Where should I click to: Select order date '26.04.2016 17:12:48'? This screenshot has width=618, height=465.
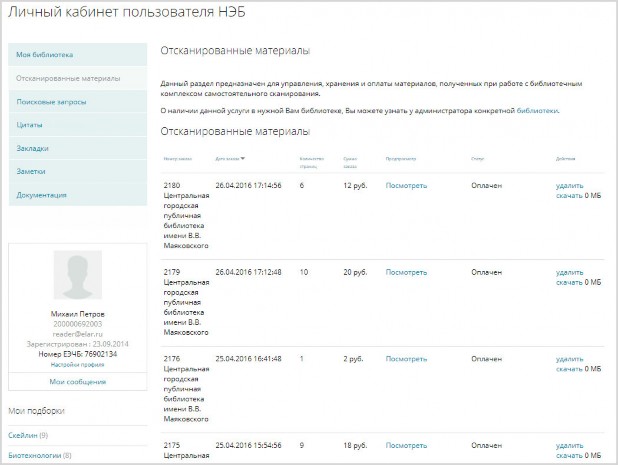[x=248, y=272]
